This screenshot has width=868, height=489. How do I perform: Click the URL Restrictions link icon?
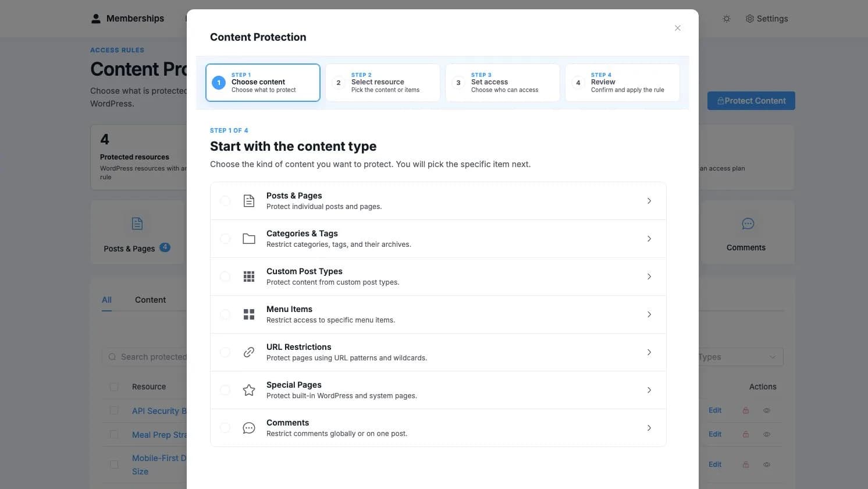(249, 352)
